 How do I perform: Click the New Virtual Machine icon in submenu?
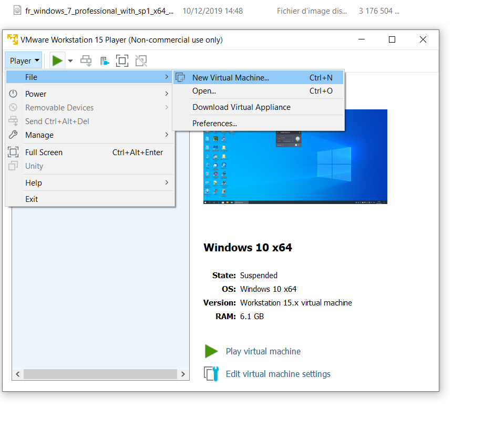[x=180, y=77]
